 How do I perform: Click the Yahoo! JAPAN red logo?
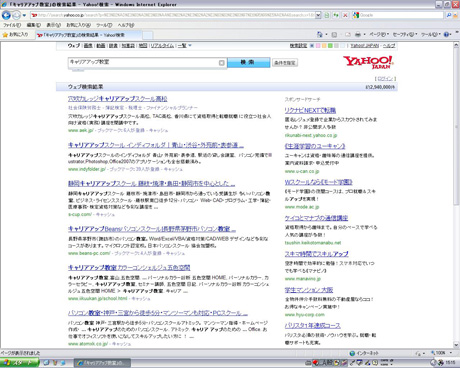[368, 62]
